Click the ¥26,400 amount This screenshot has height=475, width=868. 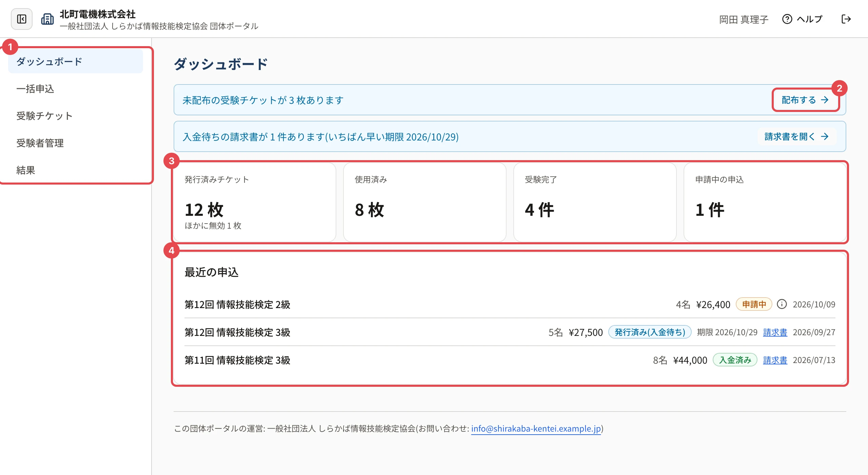tap(713, 304)
